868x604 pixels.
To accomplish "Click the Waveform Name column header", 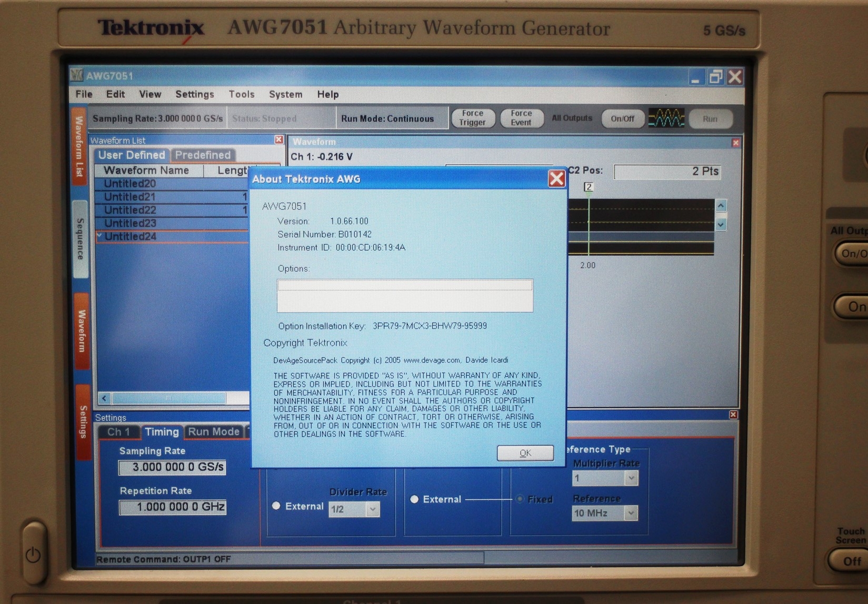I will pyautogui.click(x=148, y=170).
